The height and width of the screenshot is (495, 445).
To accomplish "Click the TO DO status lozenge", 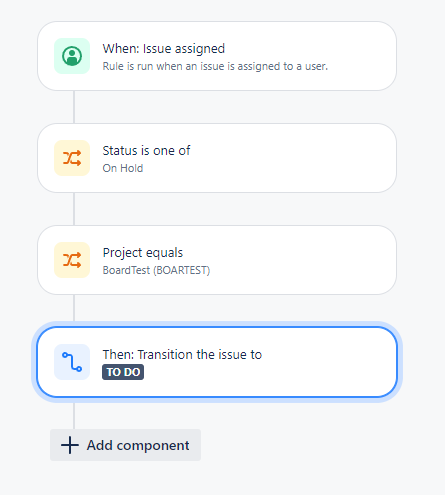I will pos(123,372).
